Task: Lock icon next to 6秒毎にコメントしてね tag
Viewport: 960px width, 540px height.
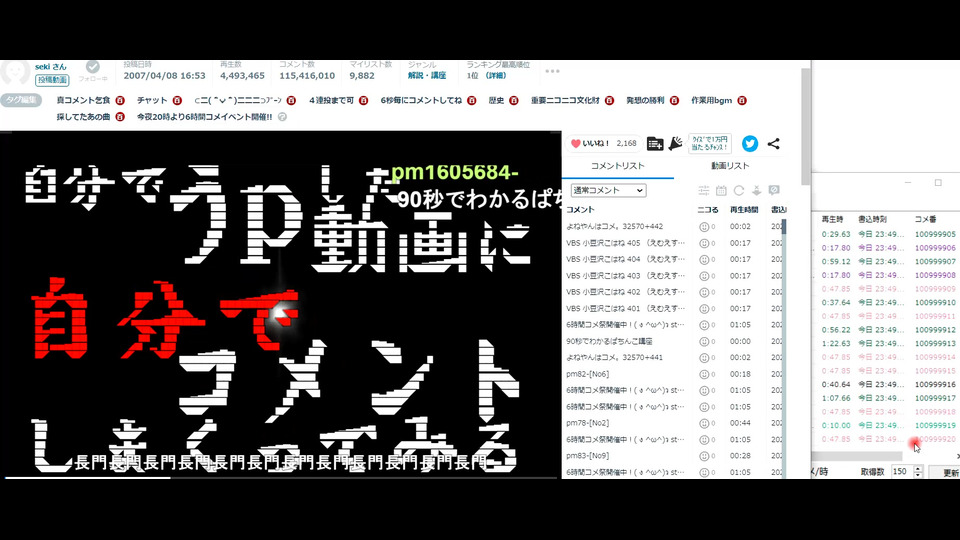Action: point(471,100)
